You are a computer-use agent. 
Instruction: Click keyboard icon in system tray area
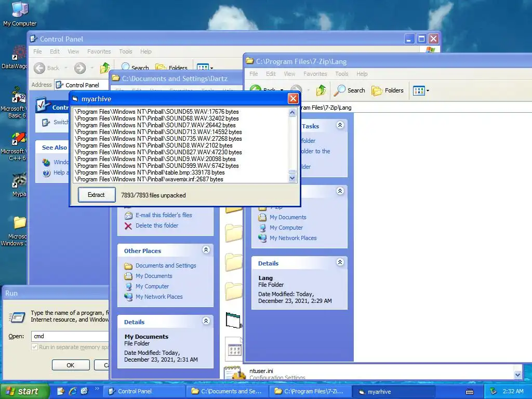coord(470,392)
